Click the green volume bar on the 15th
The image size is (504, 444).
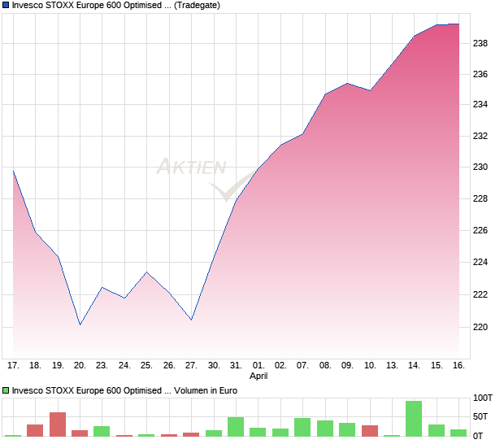pos(437,430)
